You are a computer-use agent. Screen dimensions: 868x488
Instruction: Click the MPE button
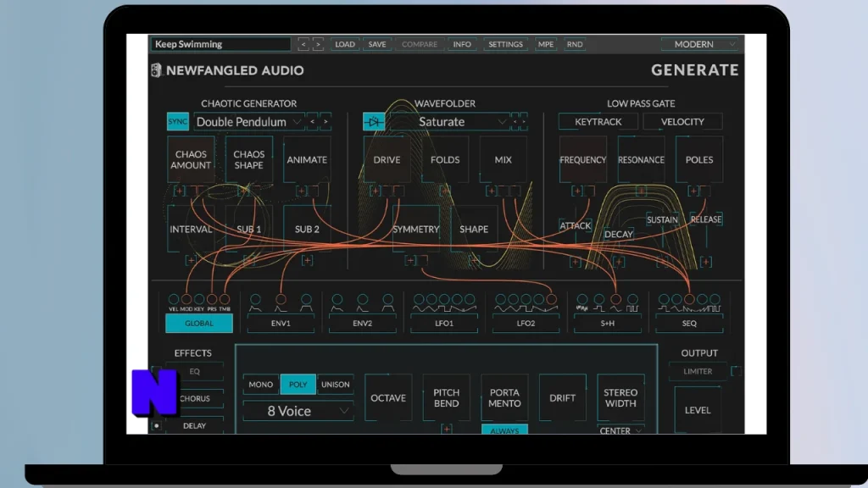click(546, 44)
